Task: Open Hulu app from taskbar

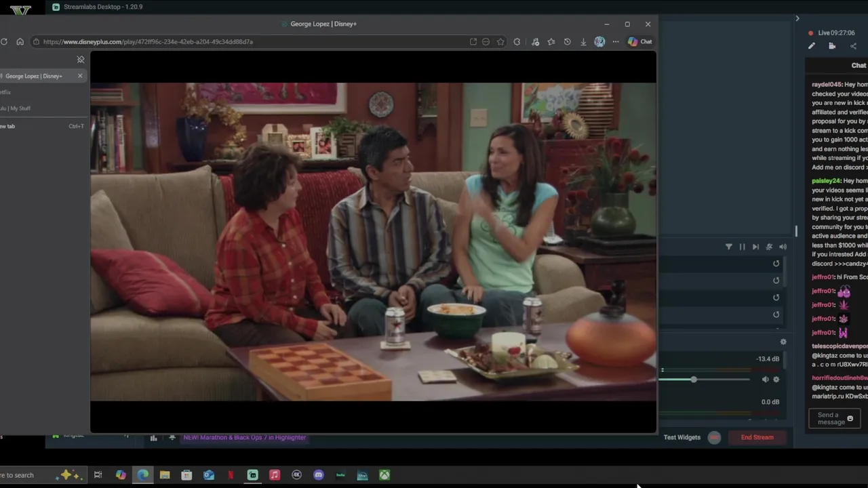Action: [x=340, y=475]
